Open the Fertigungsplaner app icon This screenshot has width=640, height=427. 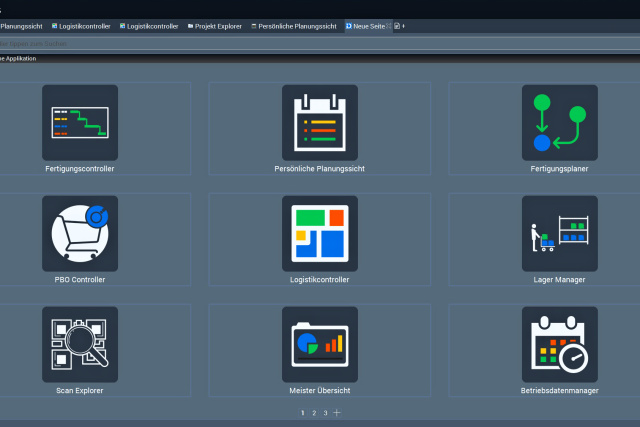click(559, 122)
